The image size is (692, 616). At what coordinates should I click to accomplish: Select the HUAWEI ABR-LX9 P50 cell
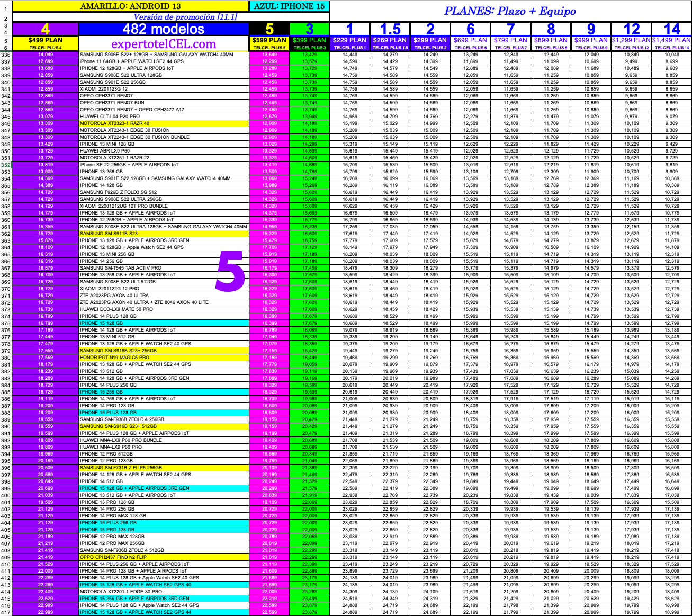click(164, 151)
